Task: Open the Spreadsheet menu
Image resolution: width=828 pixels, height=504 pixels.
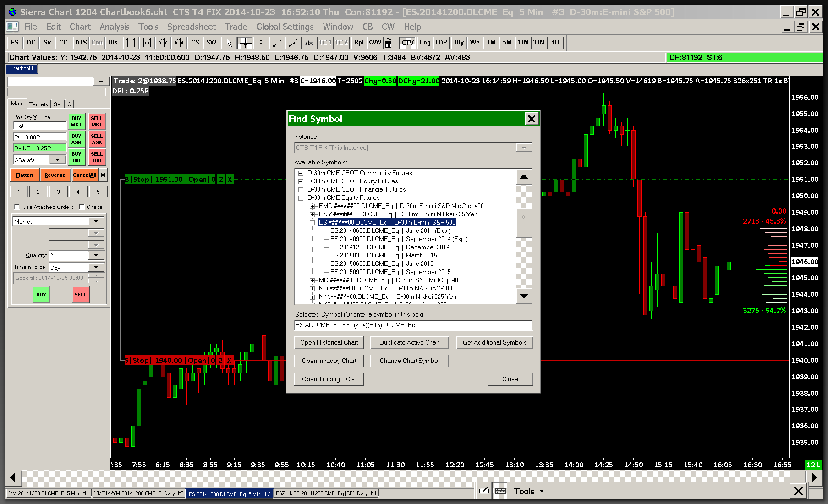Action: click(x=191, y=27)
